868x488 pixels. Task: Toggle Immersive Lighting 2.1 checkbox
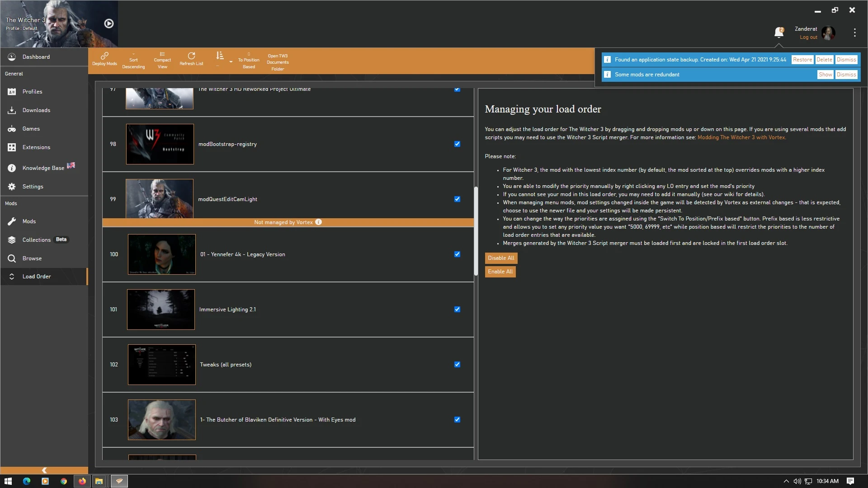click(457, 310)
